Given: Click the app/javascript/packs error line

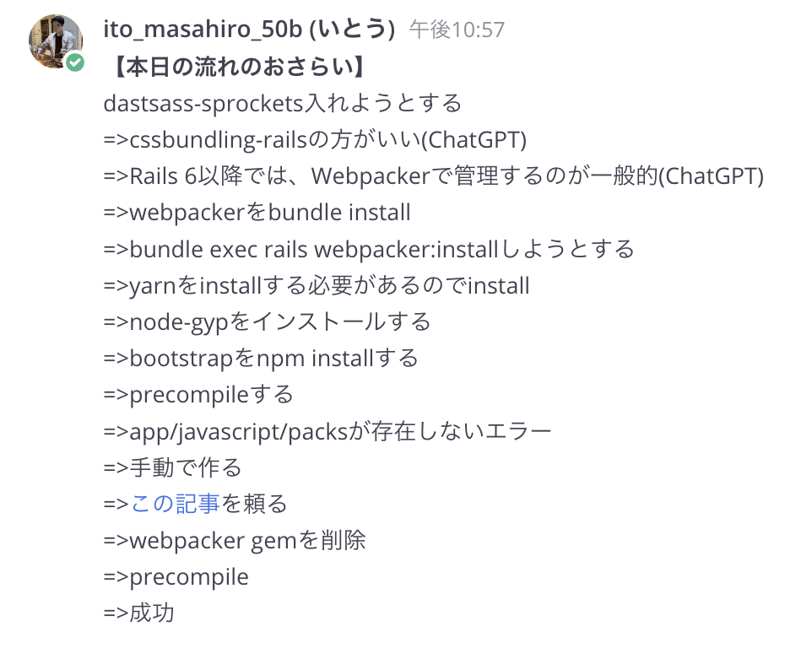Looking at the screenshot, I should pos(328,431).
